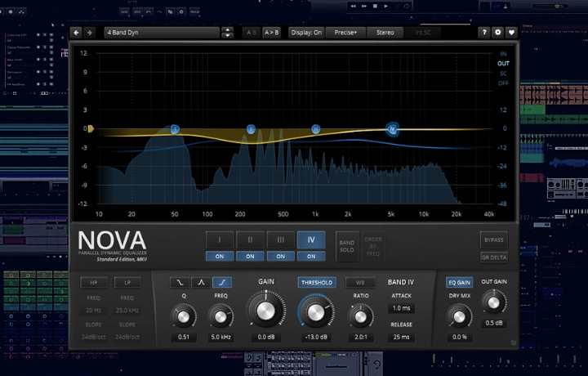The image size is (588, 376).
Task: Toggle GR DELTA mode
Action: pyautogui.click(x=494, y=257)
